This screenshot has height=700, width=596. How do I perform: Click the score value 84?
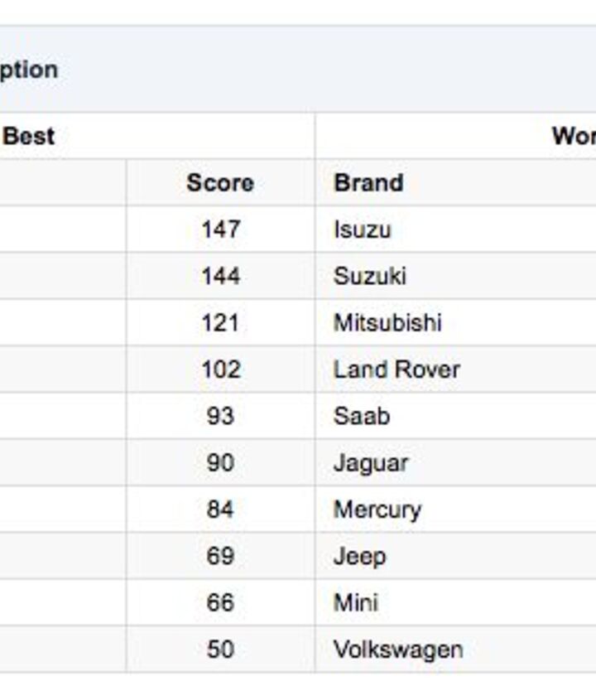click(x=220, y=509)
